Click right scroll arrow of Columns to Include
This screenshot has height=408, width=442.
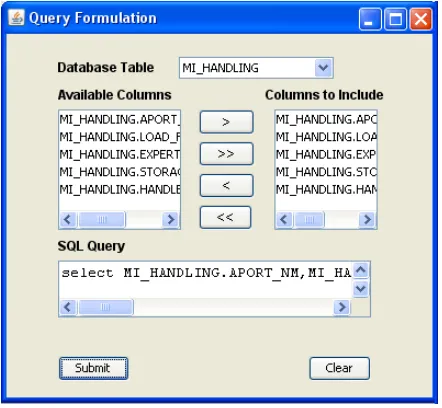coord(367,220)
